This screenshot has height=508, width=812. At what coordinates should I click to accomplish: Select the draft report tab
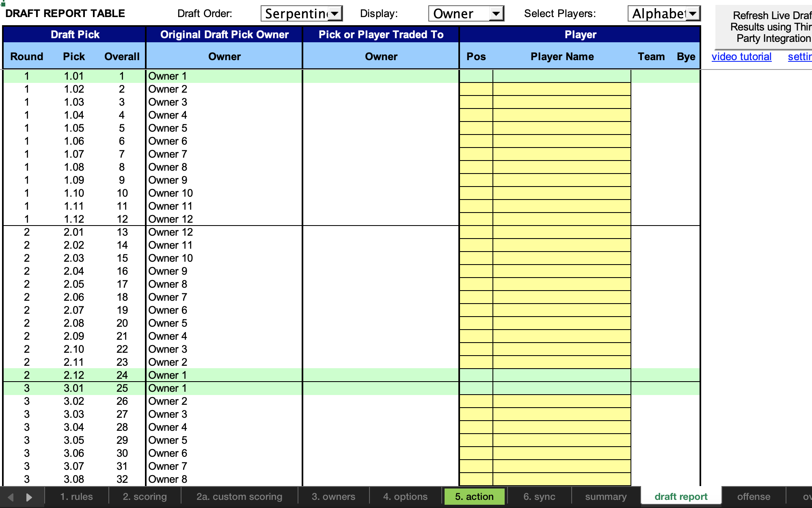pos(680,496)
